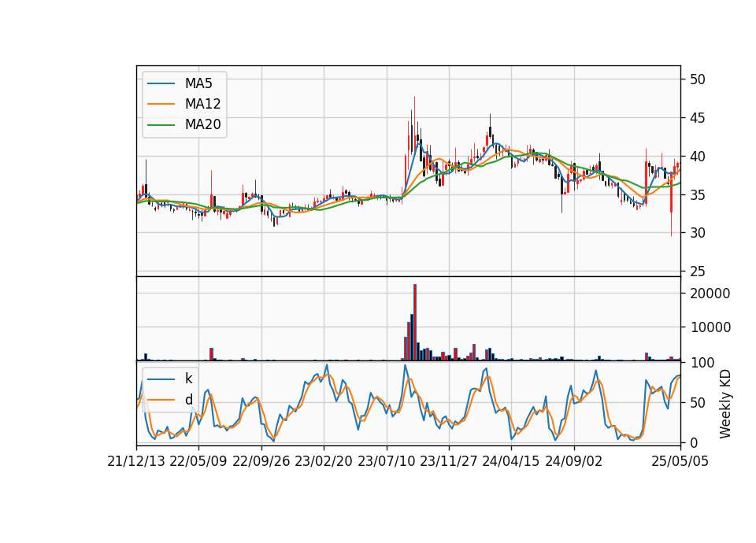Click the price axis value 30
Viewport: 756px width, 543px height.
pos(697,233)
